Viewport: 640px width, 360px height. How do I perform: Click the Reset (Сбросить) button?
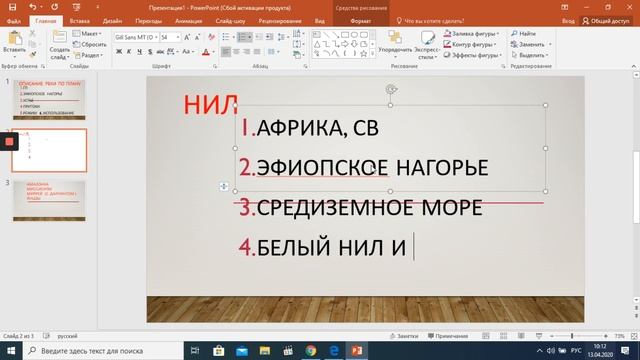pyautogui.click(x=90, y=44)
